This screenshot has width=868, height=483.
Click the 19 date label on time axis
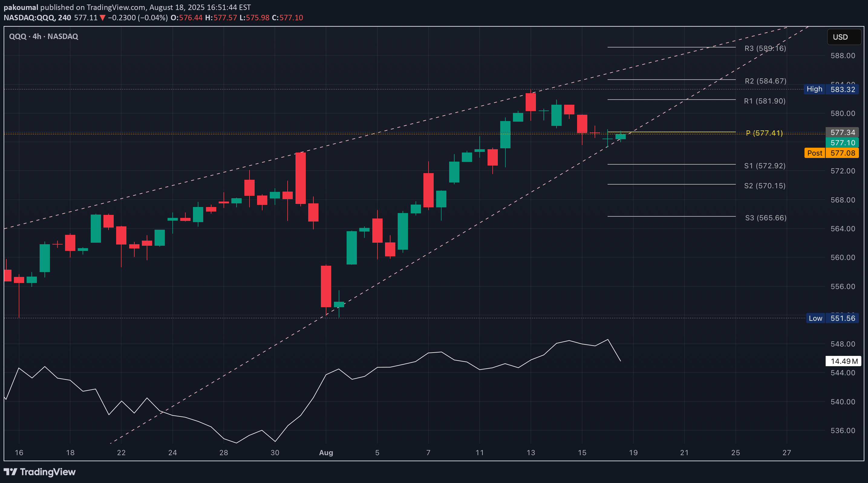(x=633, y=453)
